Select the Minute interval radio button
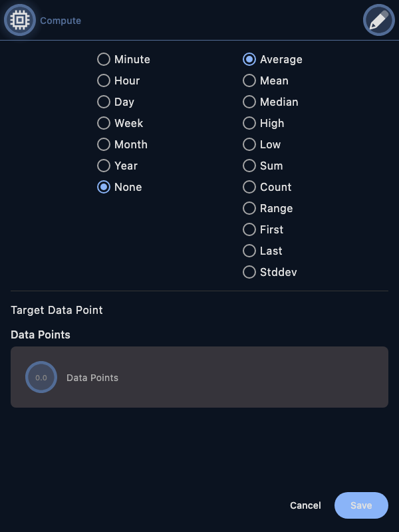Image resolution: width=399 pixels, height=532 pixels. pos(104,59)
